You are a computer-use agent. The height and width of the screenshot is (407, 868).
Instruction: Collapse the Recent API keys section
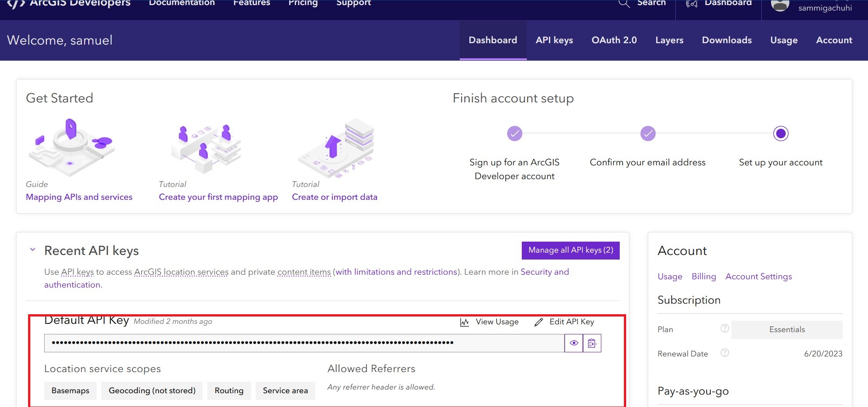point(33,250)
